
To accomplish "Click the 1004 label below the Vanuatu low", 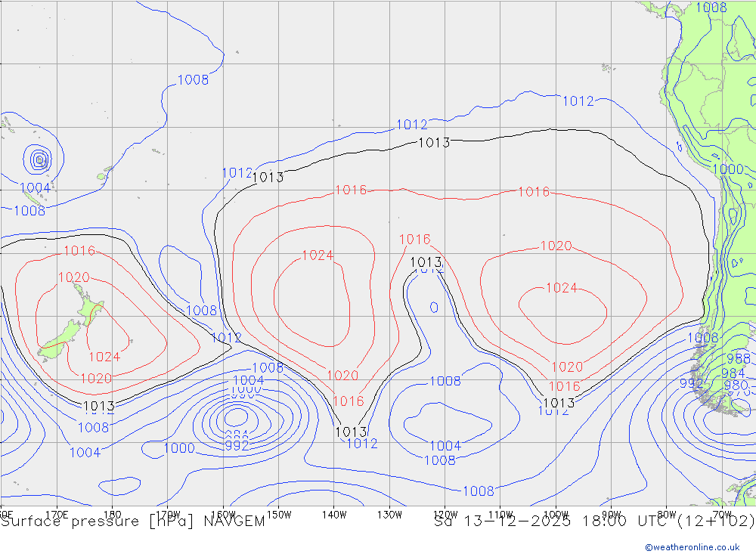I will coord(35,188).
